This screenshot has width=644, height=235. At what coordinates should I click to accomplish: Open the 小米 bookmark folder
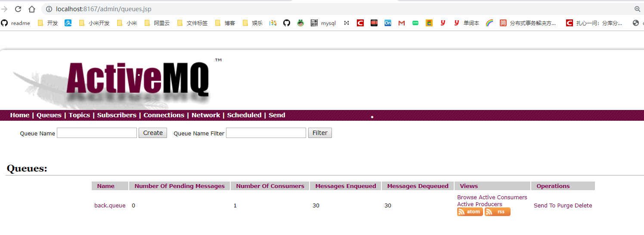[x=127, y=23]
